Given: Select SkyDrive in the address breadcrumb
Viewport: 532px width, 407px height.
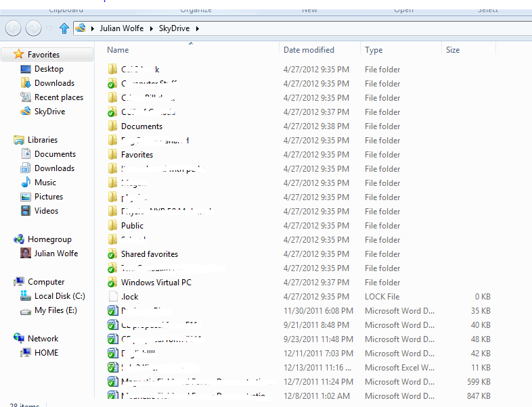Looking at the screenshot, I should (174, 28).
